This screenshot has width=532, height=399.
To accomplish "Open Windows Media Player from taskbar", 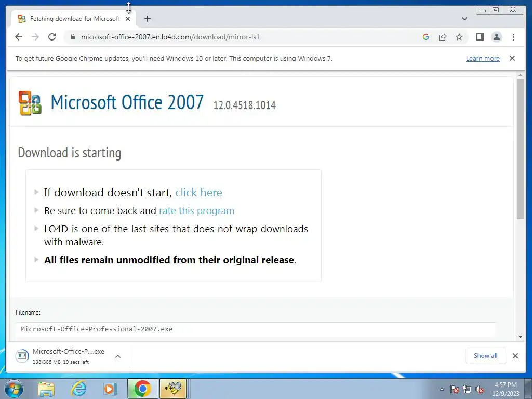I will [x=110, y=389].
